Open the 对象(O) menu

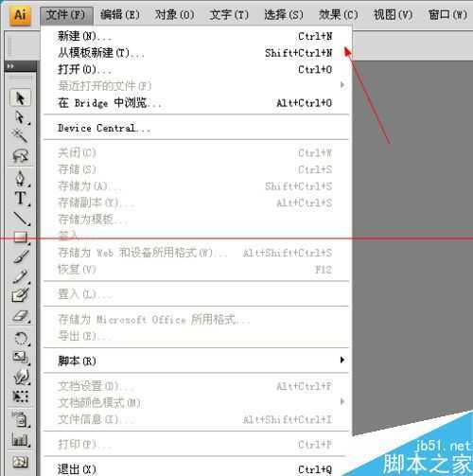coord(175,15)
